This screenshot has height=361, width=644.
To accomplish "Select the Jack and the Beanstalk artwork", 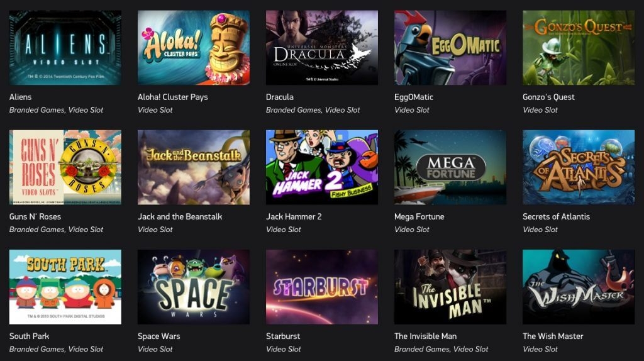I will coord(194,167).
